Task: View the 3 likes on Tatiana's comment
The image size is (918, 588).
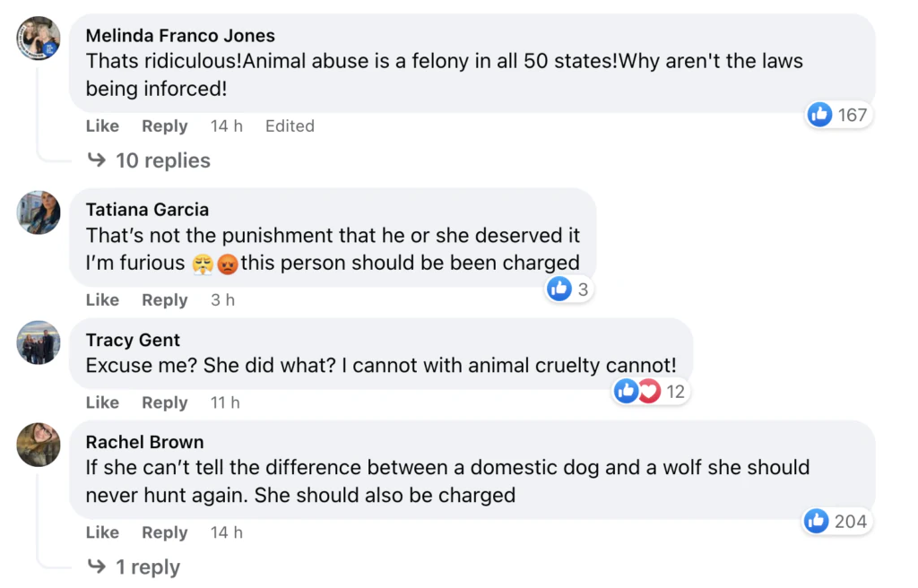Action: 569,289
